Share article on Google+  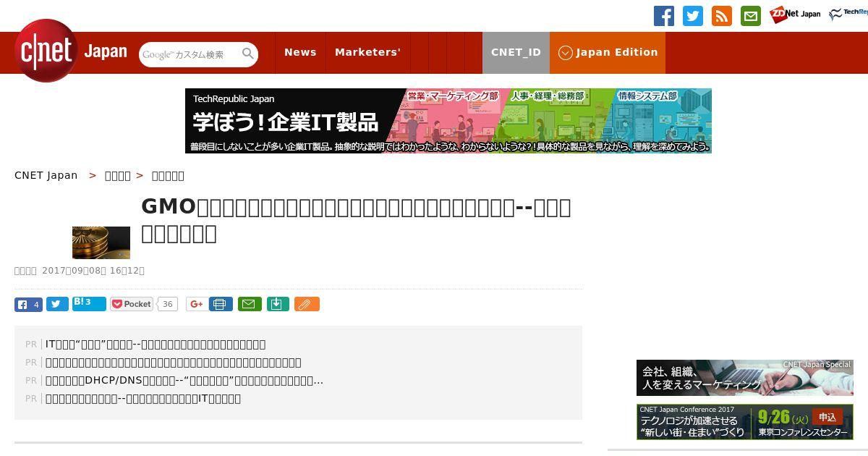[x=196, y=305]
